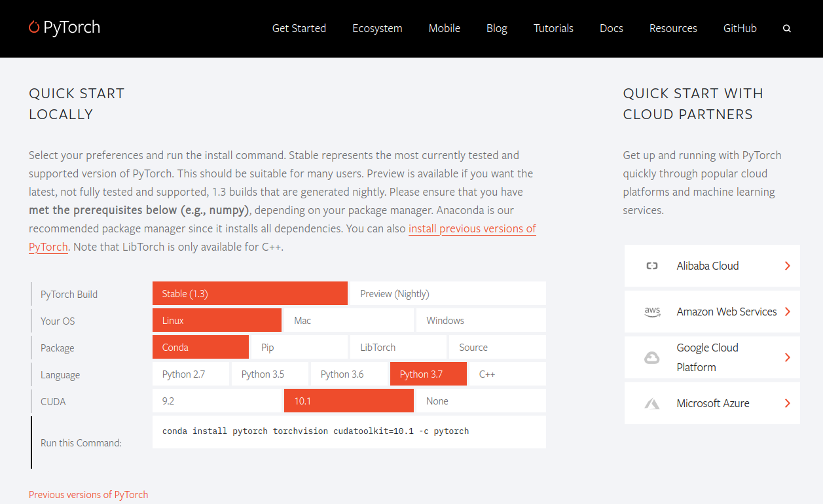The image size is (823, 504).
Task: Open the Previous versions of PyTorch link
Action: click(88, 494)
